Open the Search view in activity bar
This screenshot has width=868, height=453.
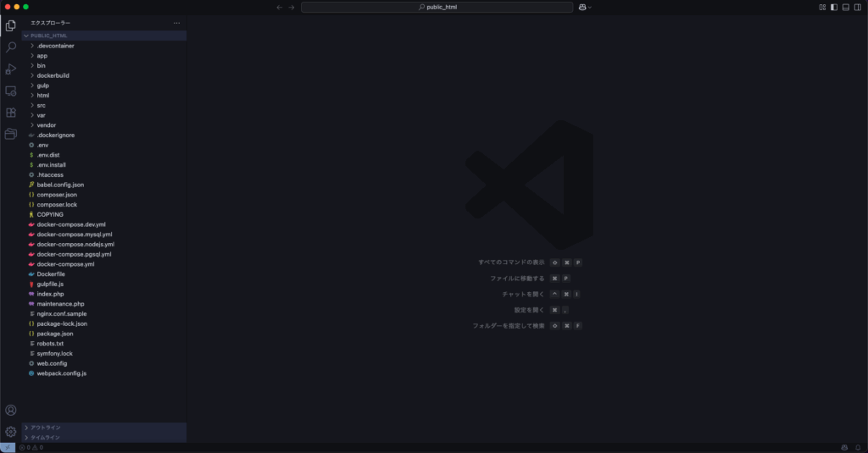click(x=10, y=47)
